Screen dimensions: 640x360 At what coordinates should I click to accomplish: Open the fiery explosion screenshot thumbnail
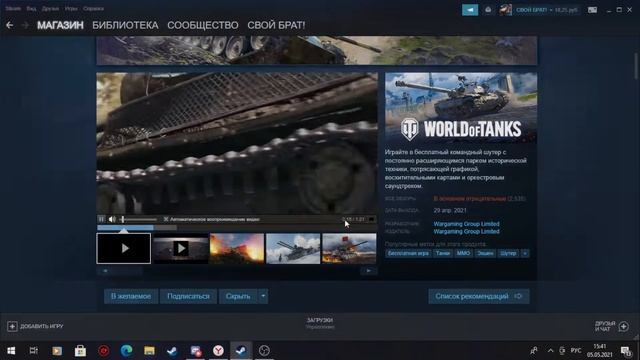pos(237,248)
